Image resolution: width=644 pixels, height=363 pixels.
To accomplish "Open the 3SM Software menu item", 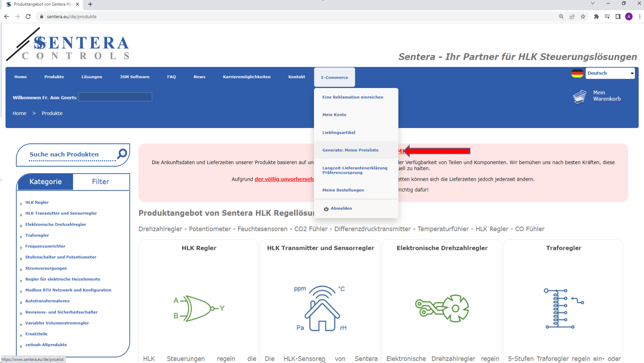I will (135, 77).
